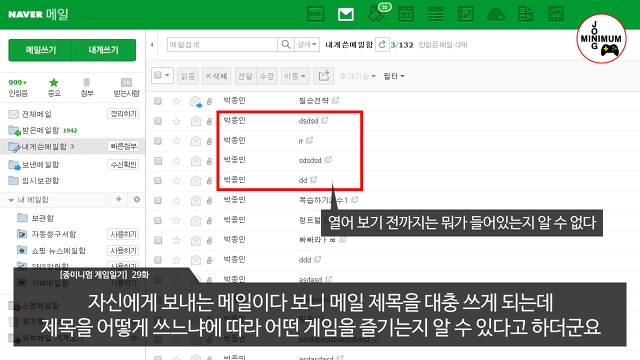The image size is (640, 360).
Task: Click the 전달 forward button
Action: point(246,76)
